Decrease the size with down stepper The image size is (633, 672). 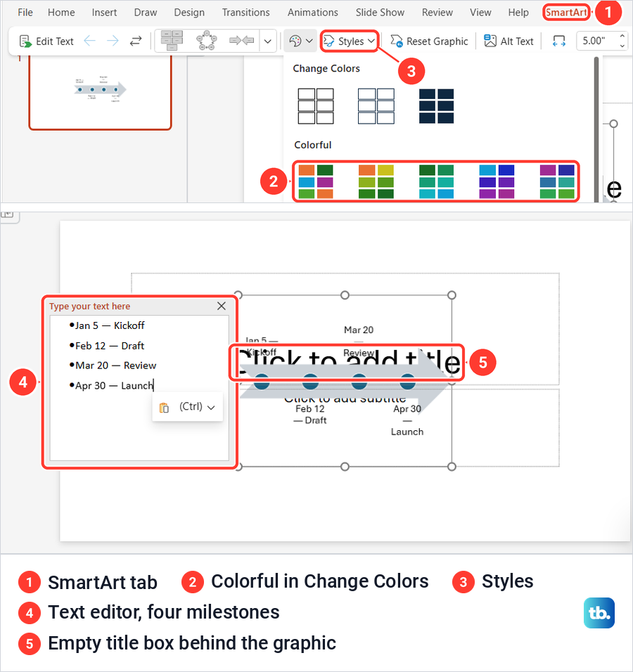coord(622,46)
